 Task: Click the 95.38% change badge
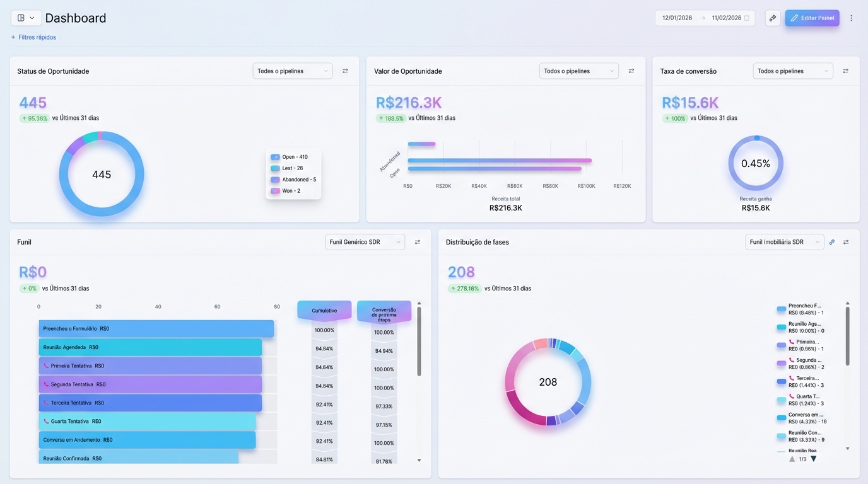click(x=34, y=118)
